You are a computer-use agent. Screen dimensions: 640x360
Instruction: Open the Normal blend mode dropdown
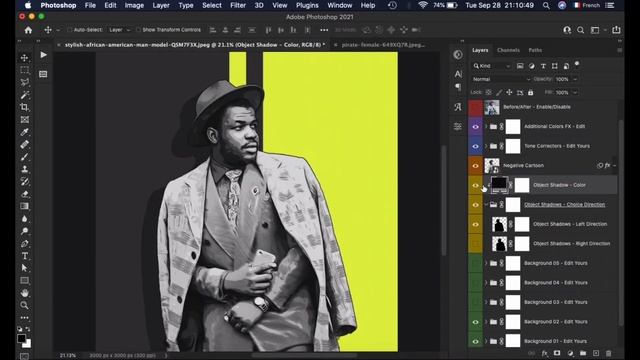[501, 79]
